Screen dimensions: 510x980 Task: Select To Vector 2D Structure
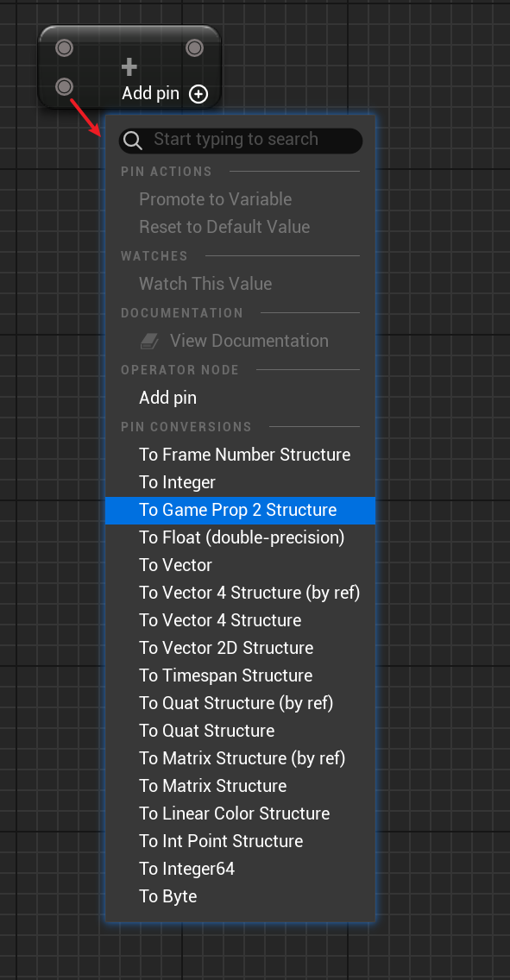pyautogui.click(x=240, y=648)
